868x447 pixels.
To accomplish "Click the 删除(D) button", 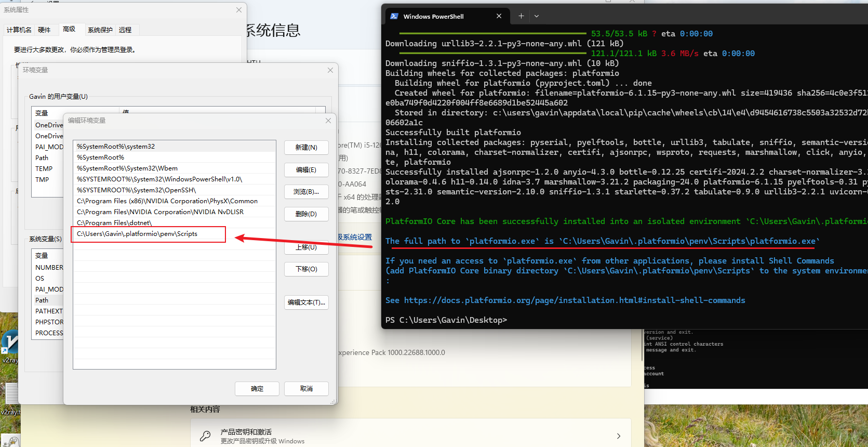I will (x=306, y=214).
